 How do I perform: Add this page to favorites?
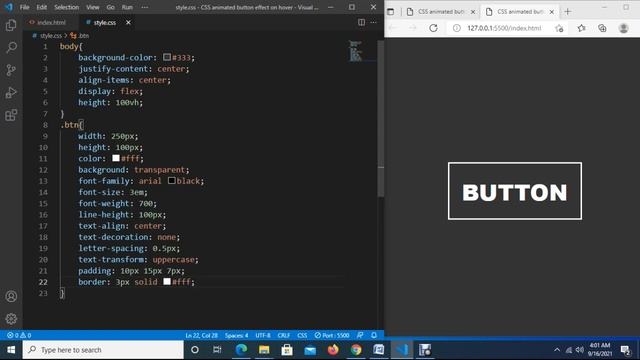(x=559, y=28)
